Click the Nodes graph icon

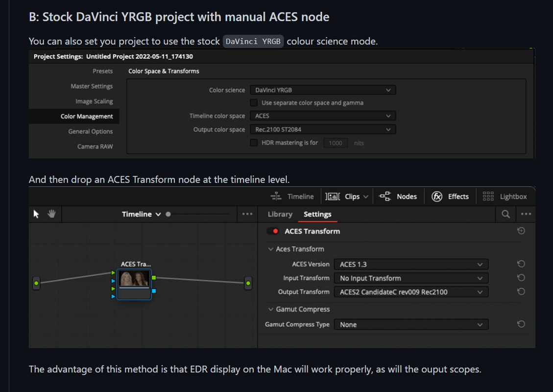pos(385,196)
